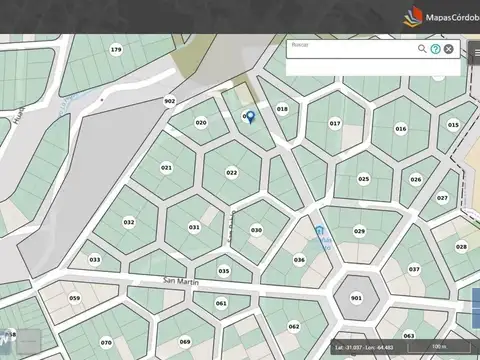Image resolution: width=480 pixels, height=360 pixels.
Task: Click the Lat/Lon coordinates readout
Action: click(364, 348)
